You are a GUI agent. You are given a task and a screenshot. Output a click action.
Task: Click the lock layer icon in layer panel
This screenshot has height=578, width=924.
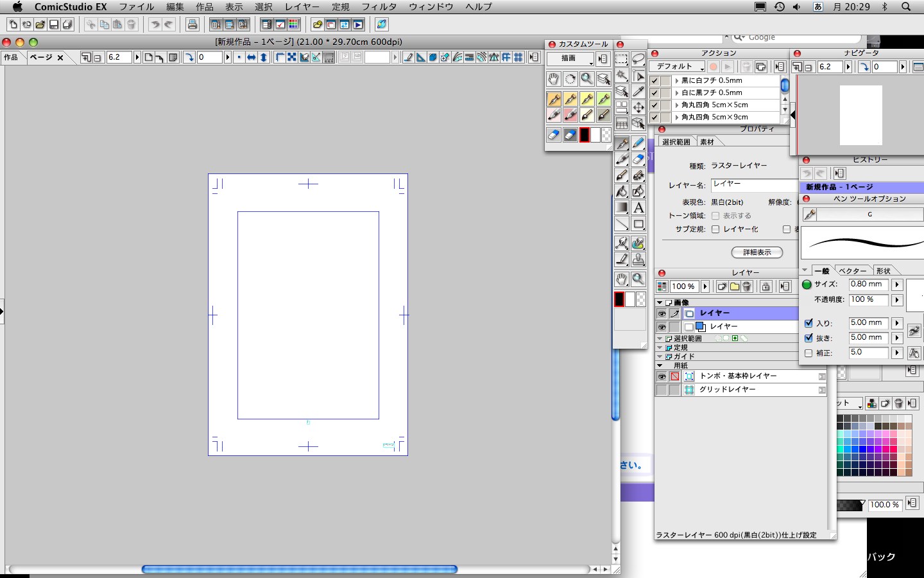click(766, 287)
